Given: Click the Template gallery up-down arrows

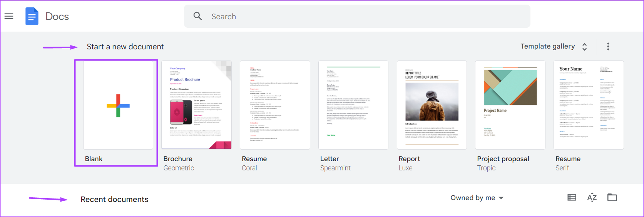Looking at the screenshot, I should (584, 47).
